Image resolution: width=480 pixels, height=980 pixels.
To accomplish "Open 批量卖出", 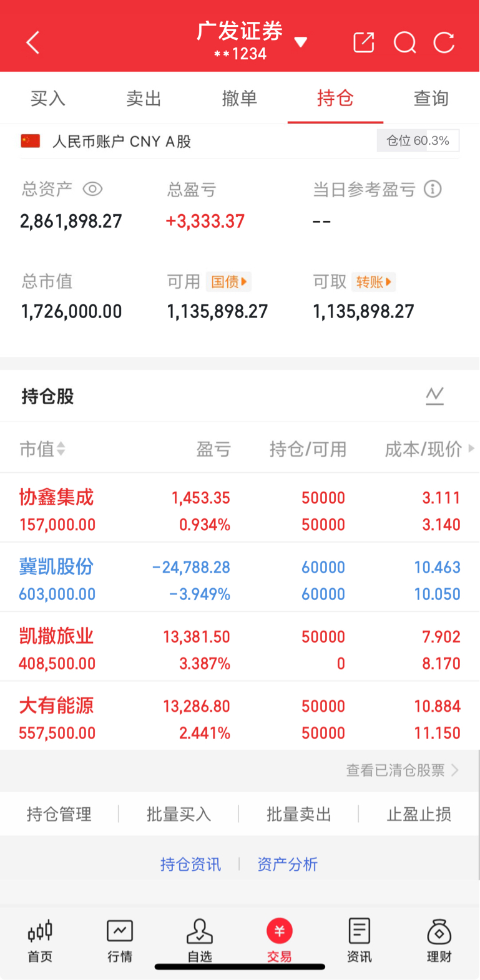I will (x=299, y=814).
